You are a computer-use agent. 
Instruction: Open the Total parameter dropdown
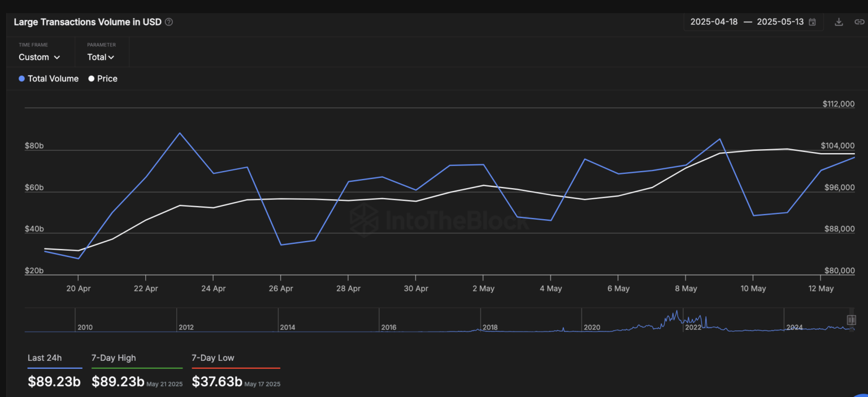[x=101, y=57]
